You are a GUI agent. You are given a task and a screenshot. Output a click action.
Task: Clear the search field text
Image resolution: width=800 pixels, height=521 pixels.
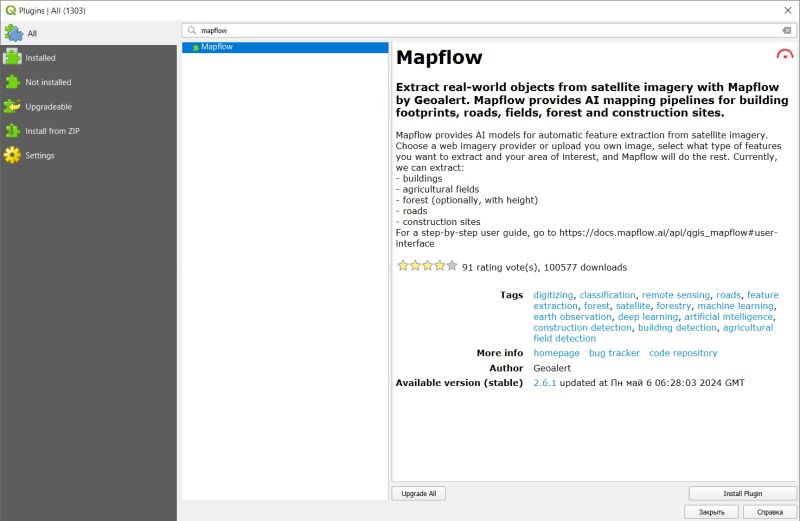coord(787,31)
